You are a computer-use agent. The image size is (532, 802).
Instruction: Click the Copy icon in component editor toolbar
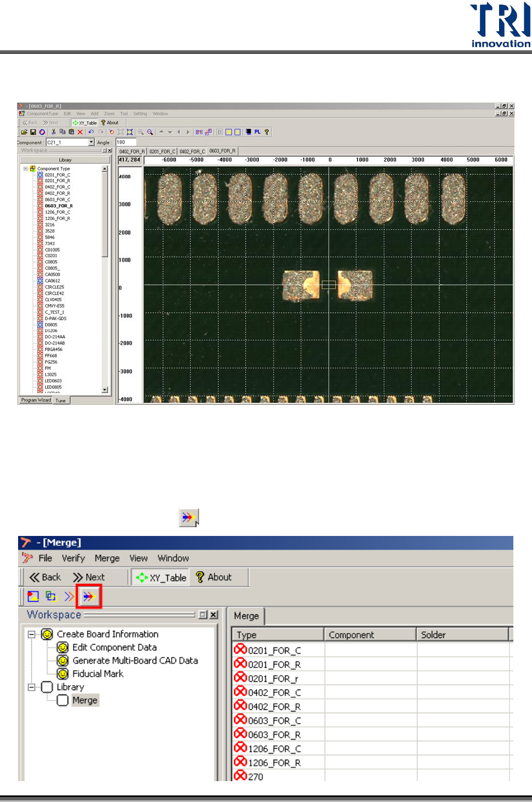[x=62, y=132]
